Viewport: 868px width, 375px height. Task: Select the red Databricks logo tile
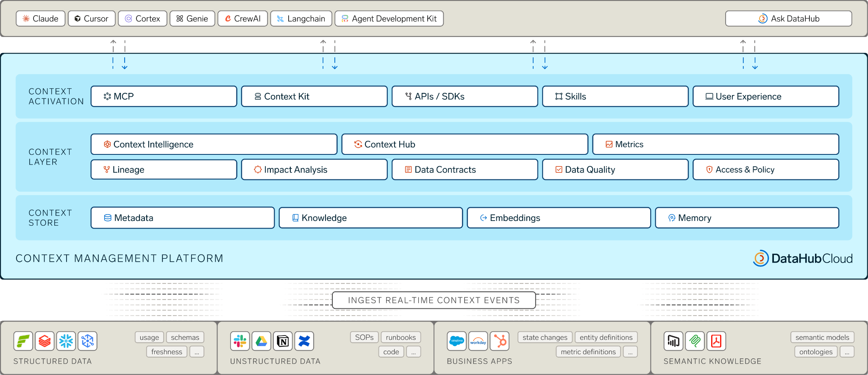tap(45, 341)
